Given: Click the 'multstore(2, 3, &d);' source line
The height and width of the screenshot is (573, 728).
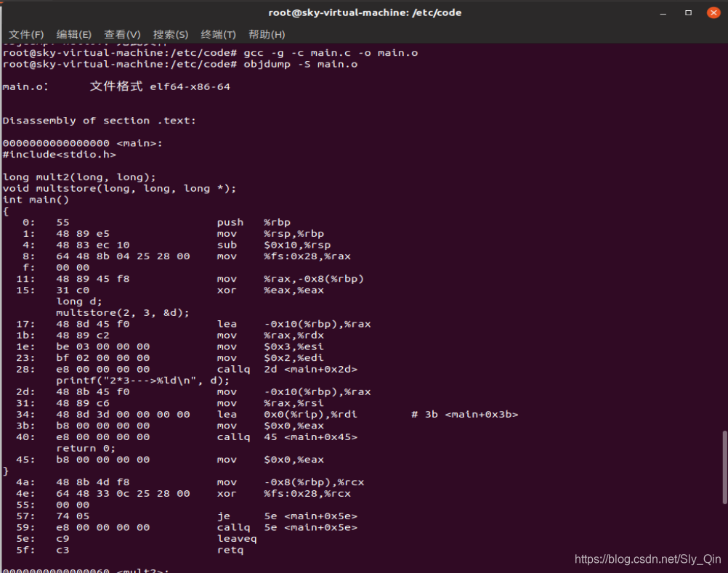Looking at the screenshot, I should coord(123,313).
